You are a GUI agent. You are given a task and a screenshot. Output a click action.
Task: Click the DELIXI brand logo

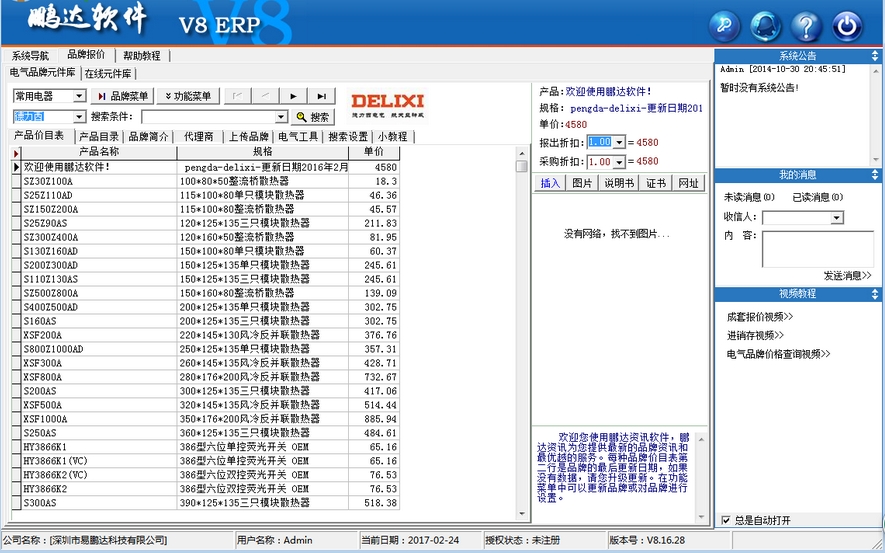coord(387,106)
